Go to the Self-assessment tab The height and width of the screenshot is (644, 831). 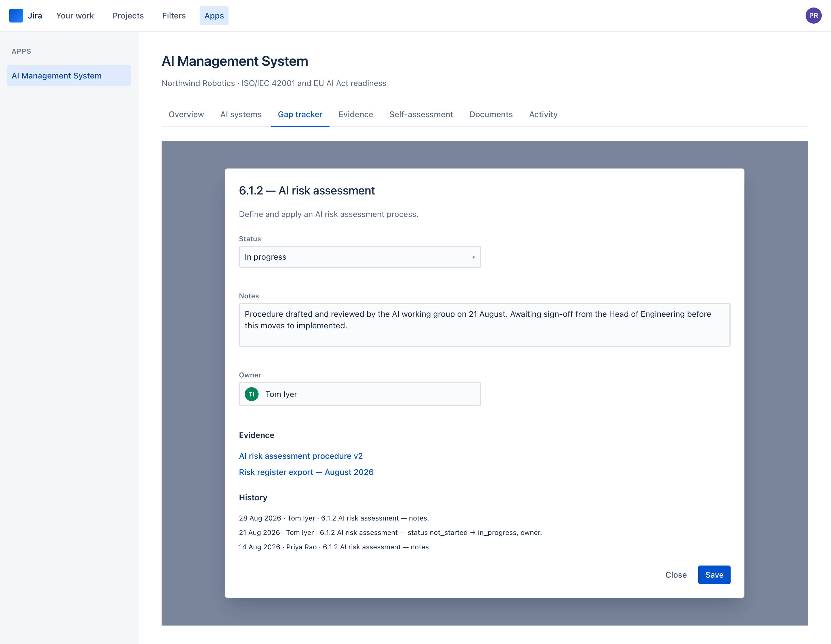(421, 114)
